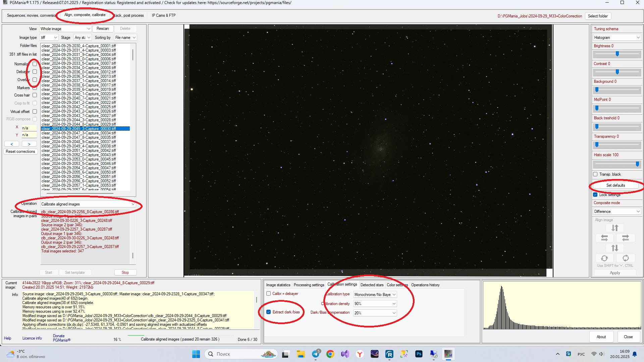Screen dimensions: 644x362
Task: Enable the Cross hair checkbox
Action: point(35,95)
